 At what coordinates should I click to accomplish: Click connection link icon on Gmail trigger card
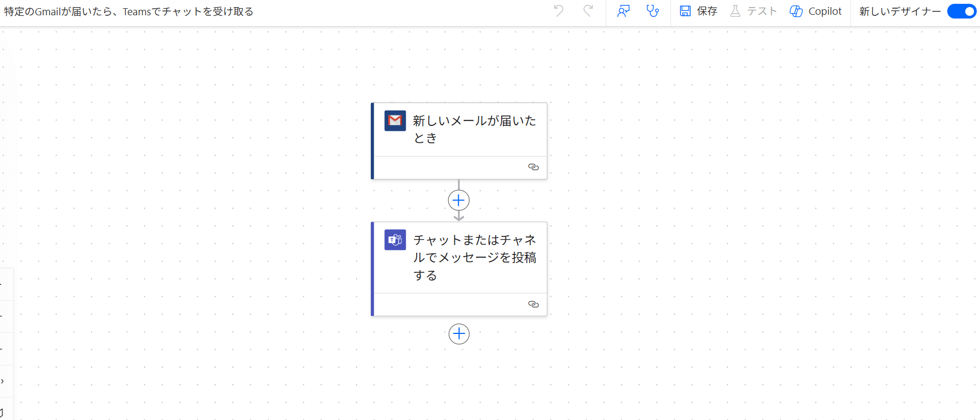coord(533,167)
